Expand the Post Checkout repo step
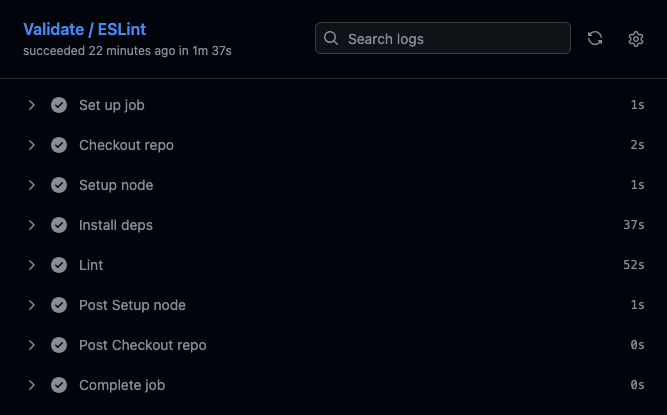Image resolution: width=667 pixels, height=415 pixels. click(31, 345)
